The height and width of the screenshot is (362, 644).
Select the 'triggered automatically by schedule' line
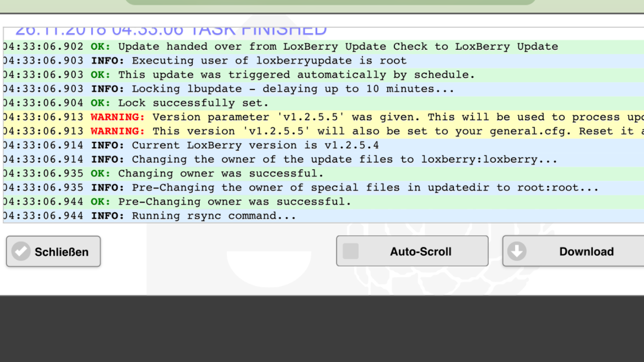[283, 75]
